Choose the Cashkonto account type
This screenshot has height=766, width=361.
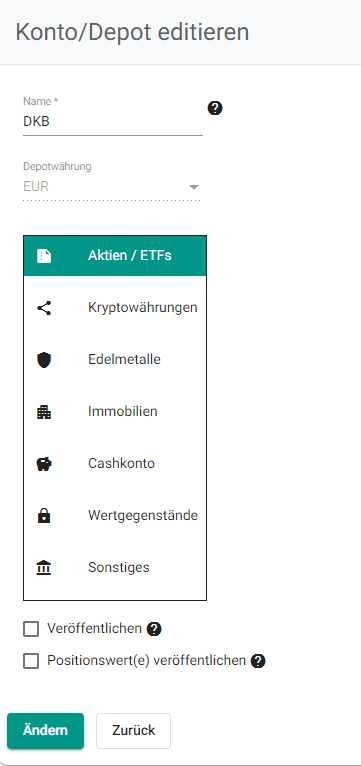[115, 464]
